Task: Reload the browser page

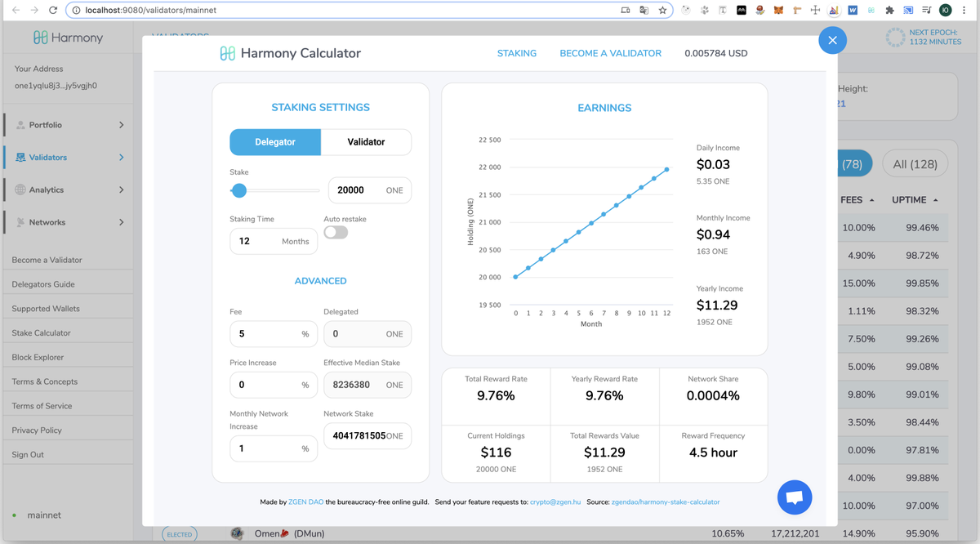Action: (53, 11)
